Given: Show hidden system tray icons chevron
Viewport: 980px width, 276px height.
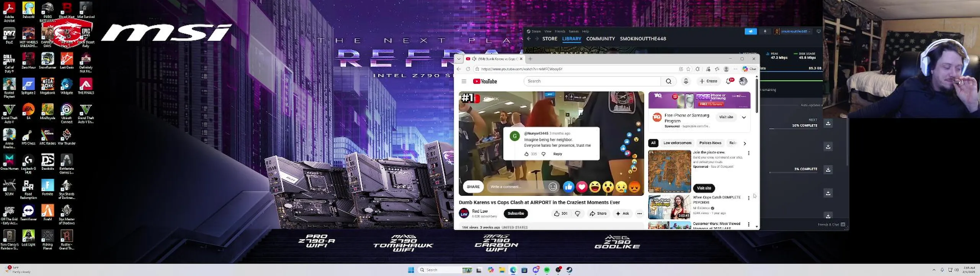Looking at the screenshot, I should [934, 270].
